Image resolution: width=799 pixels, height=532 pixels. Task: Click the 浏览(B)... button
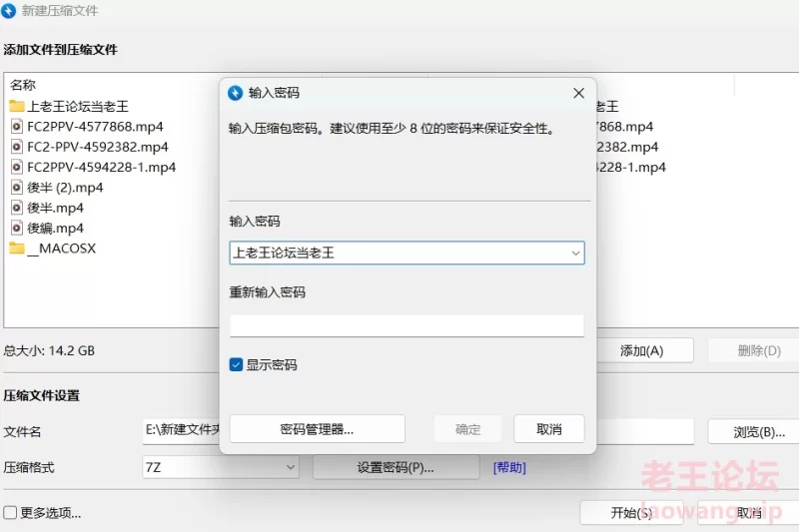pyautogui.click(x=754, y=432)
